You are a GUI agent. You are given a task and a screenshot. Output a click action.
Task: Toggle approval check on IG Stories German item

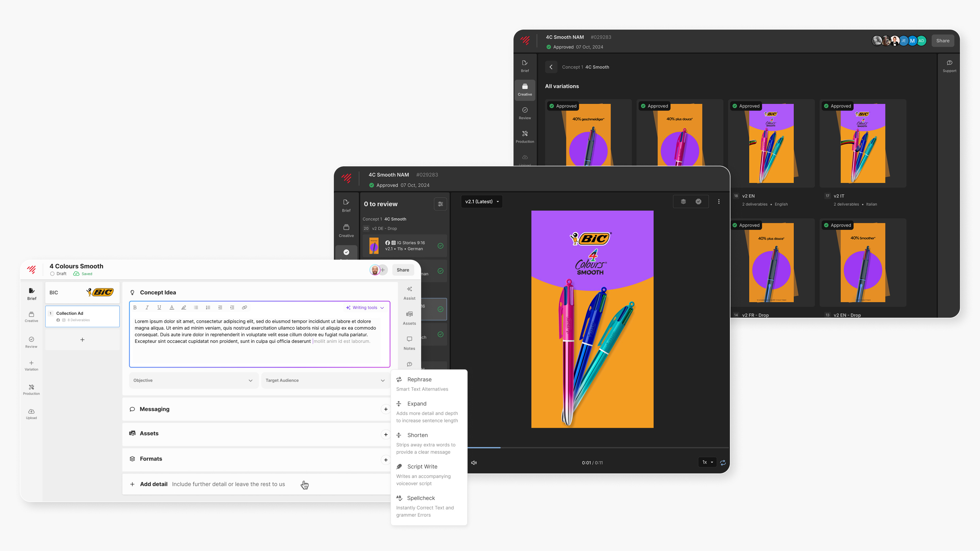click(x=440, y=246)
